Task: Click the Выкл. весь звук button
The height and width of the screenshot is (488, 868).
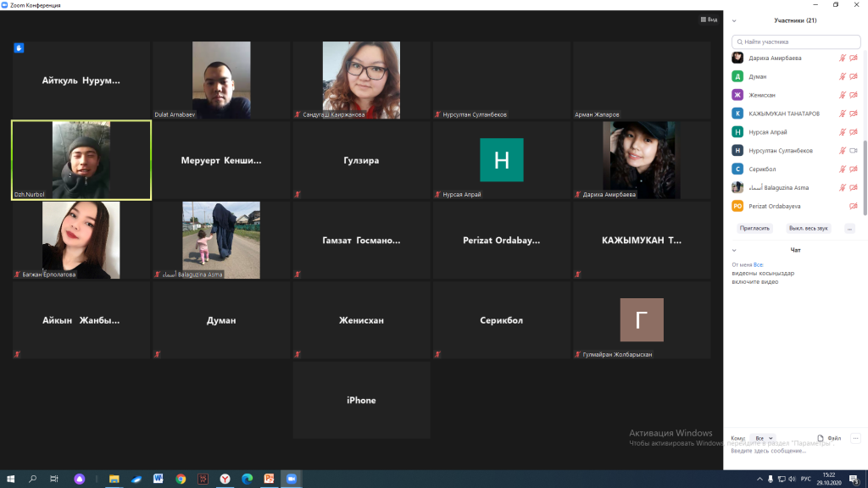Action: coord(809,228)
